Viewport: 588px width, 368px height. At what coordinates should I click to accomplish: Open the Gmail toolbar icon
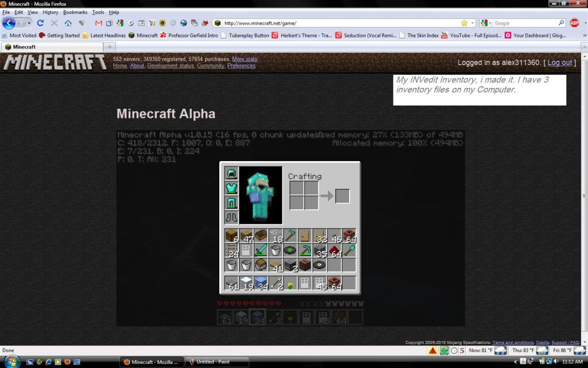pos(99,23)
